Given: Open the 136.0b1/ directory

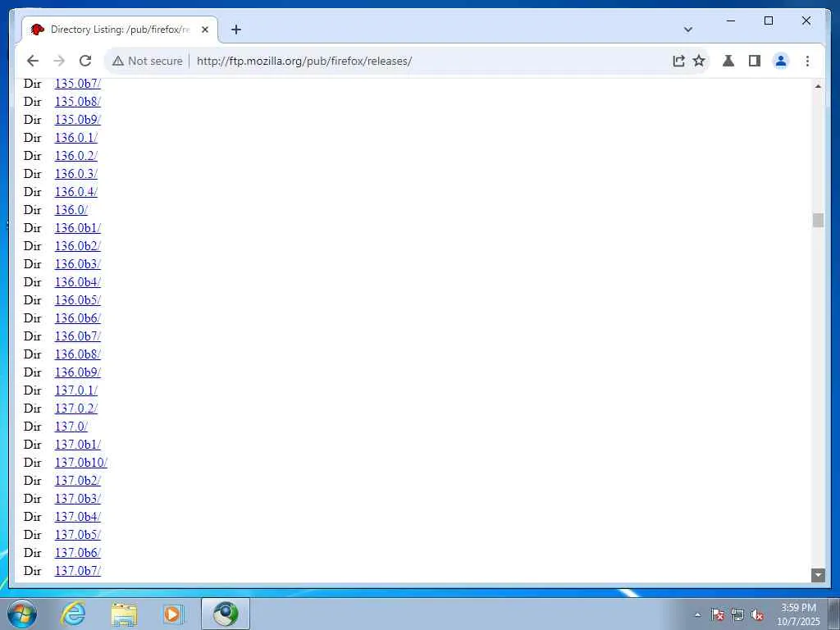Looking at the screenshot, I should coord(78,228).
